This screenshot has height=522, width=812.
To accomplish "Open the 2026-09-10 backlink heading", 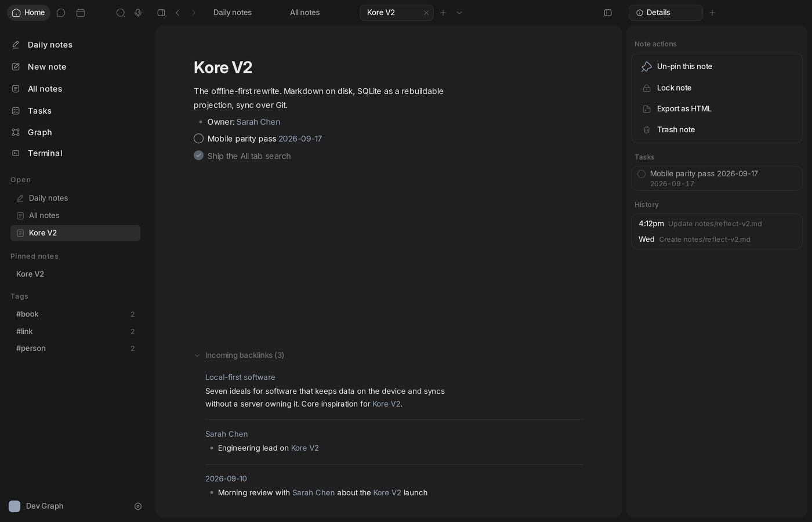I will click(226, 478).
